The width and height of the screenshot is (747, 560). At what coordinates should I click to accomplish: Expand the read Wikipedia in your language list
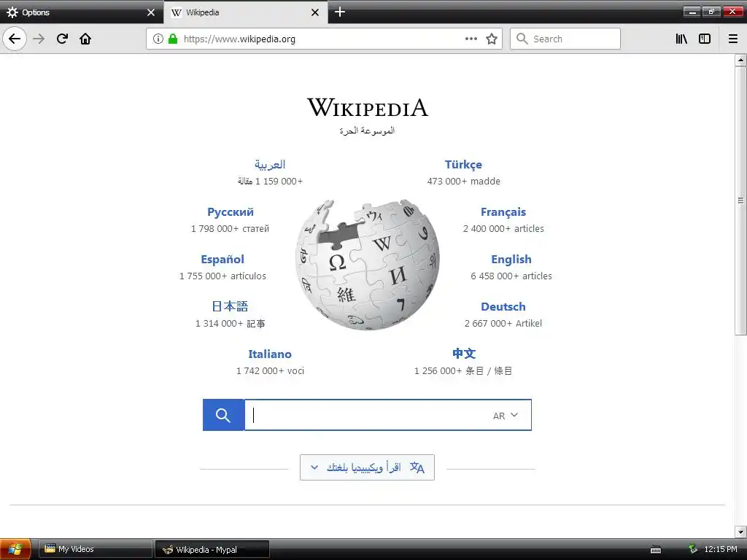point(367,467)
